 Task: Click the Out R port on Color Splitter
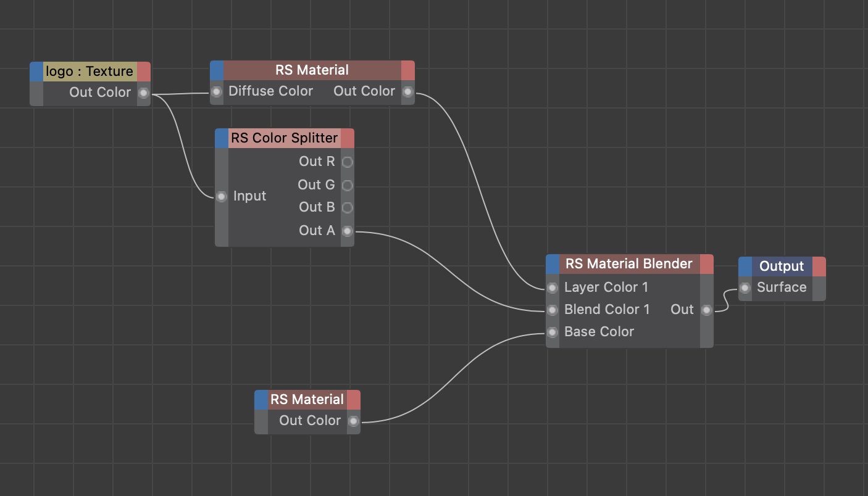pyautogui.click(x=348, y=162)
